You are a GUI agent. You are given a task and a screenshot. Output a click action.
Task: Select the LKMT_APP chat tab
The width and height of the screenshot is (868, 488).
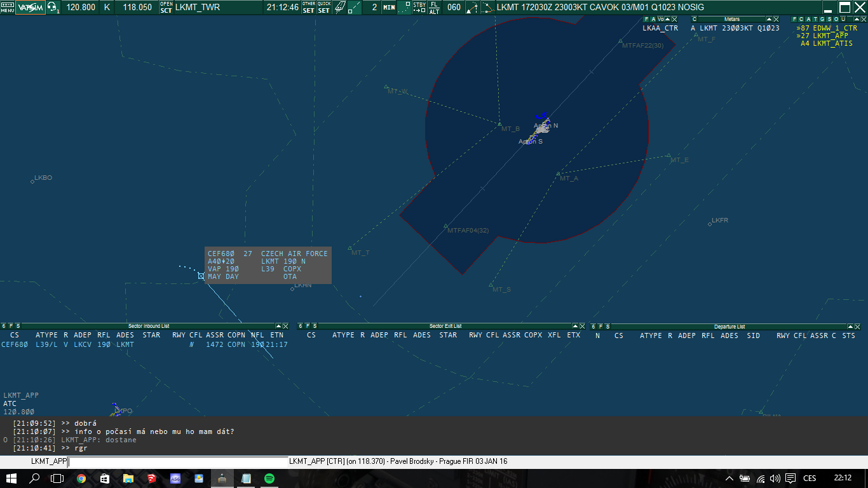point(49,461)
